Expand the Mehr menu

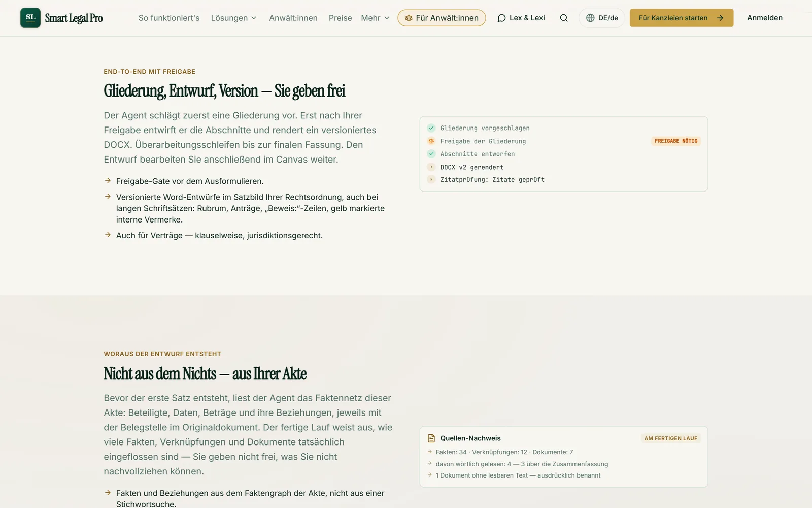[x=376, y=18]
